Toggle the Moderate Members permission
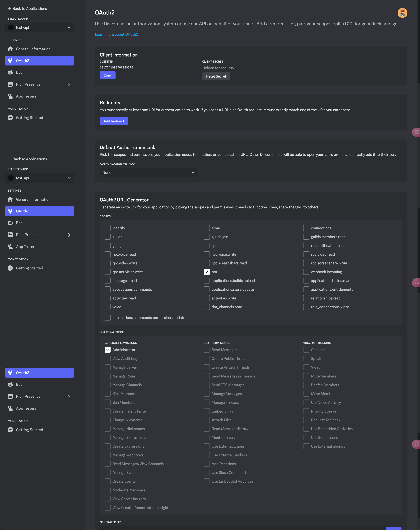The width and height of the screenshot is (420, 530). [x=107, y=490]
